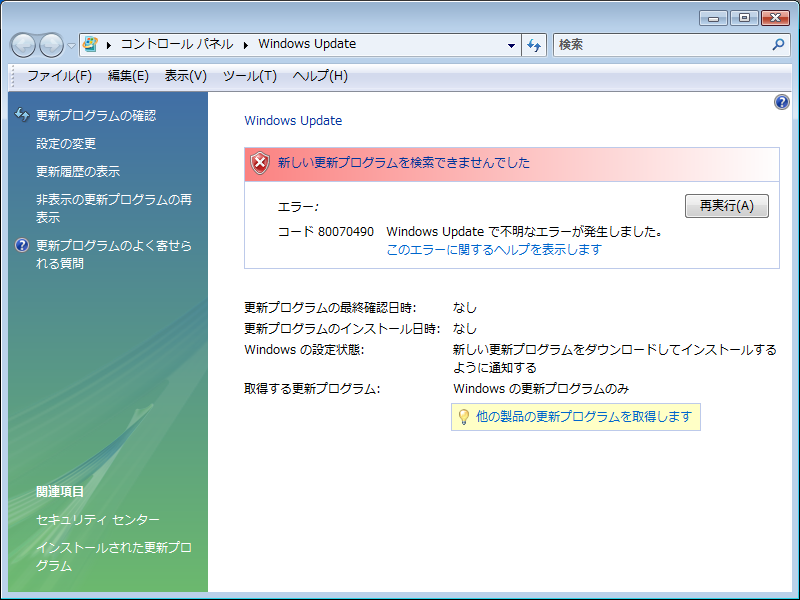Image resolution: width=800 pixels, height=600 pixels.
Task: Open the 表示(V) menu
Action: (185, 76)
